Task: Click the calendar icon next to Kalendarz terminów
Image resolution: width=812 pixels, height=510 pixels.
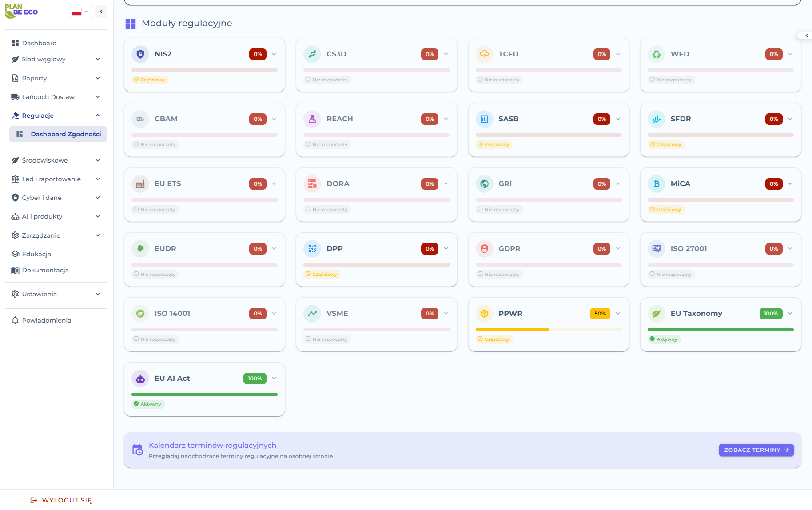Action: [138, 450]
